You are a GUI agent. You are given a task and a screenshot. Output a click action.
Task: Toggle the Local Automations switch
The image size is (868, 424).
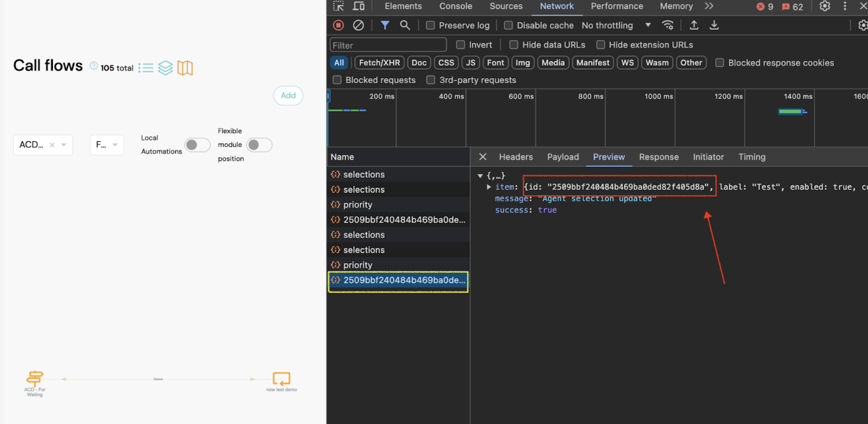tap(197, 145)
